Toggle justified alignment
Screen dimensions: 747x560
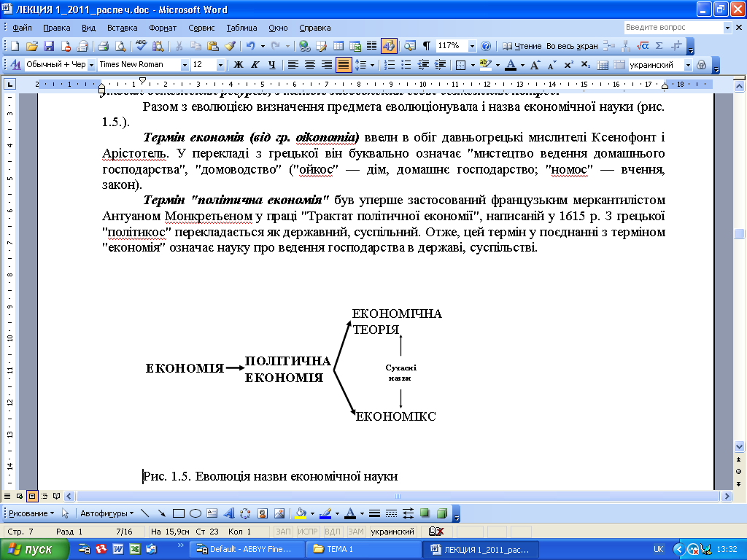(344, 65)
